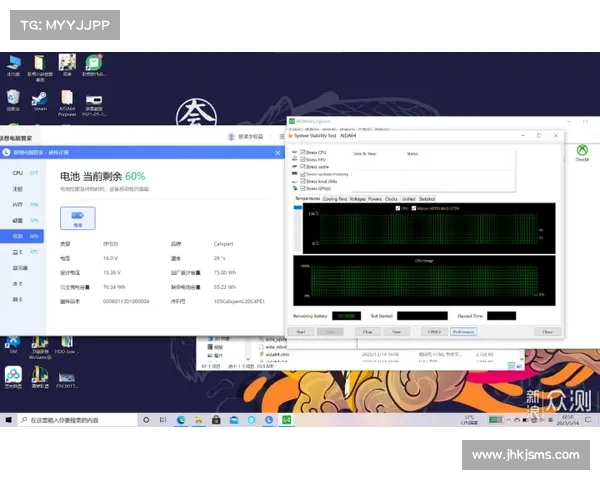
Task: Click the battery icon card in hardware panel
Action: click(x=78, y=218)
